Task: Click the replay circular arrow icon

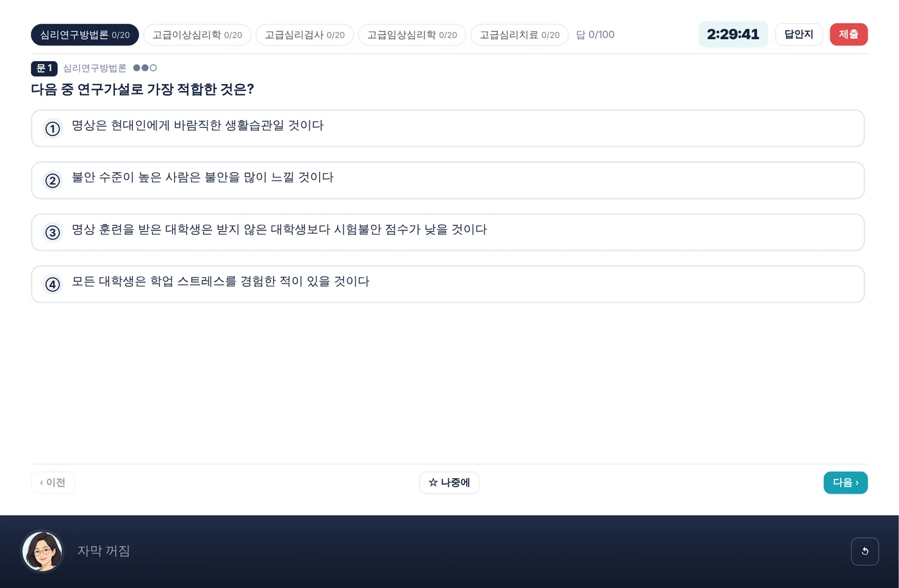Action: coord(865,551)
